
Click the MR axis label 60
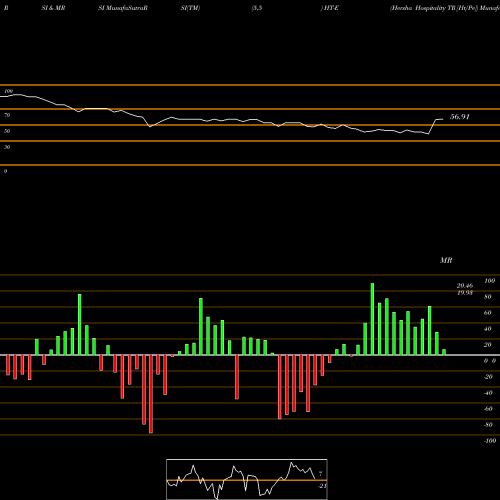coord(487,313)
